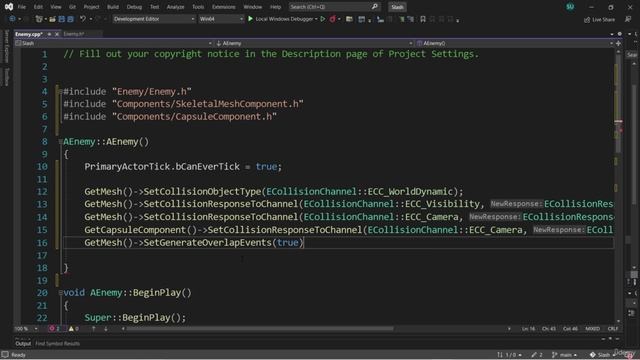
Task: Click the CRLF line ending indicator
Action: (x=613, y=329)
